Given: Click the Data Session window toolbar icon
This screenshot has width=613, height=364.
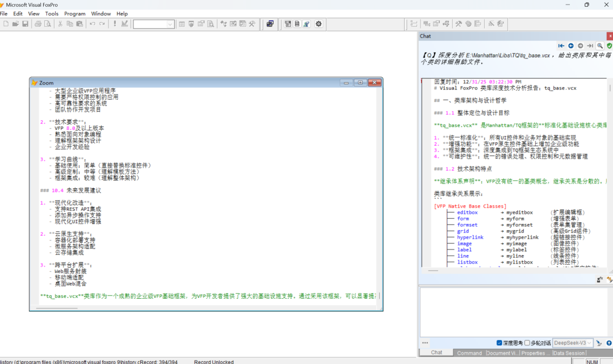Looking at the screenshot, I should [x=191, y=24].
